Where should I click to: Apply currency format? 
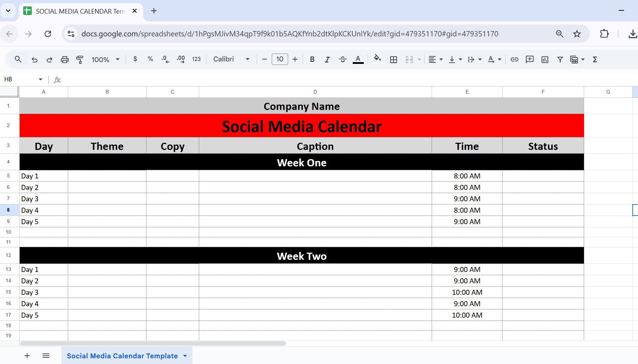135,59
